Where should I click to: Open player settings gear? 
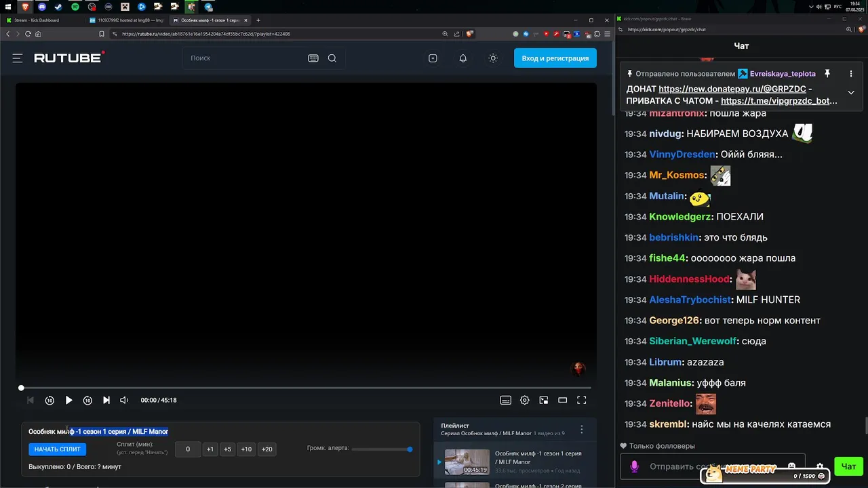(x=524, y=401)
